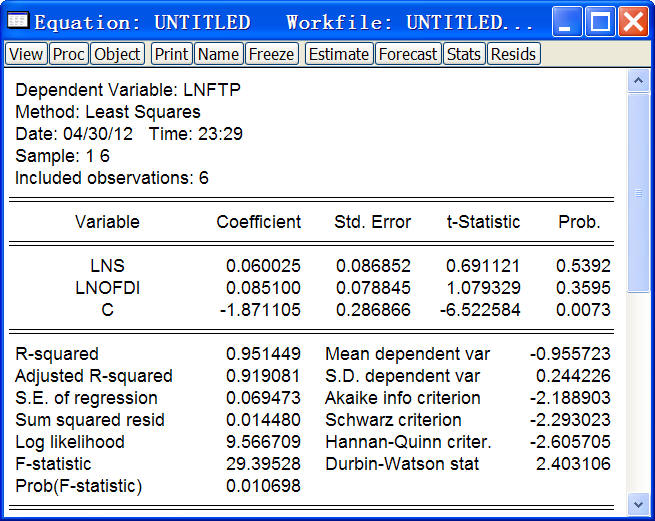The height and width of the screenshot is (521, 655).
Task: Click Included observations: 6 line
Action: pos(112,178)
